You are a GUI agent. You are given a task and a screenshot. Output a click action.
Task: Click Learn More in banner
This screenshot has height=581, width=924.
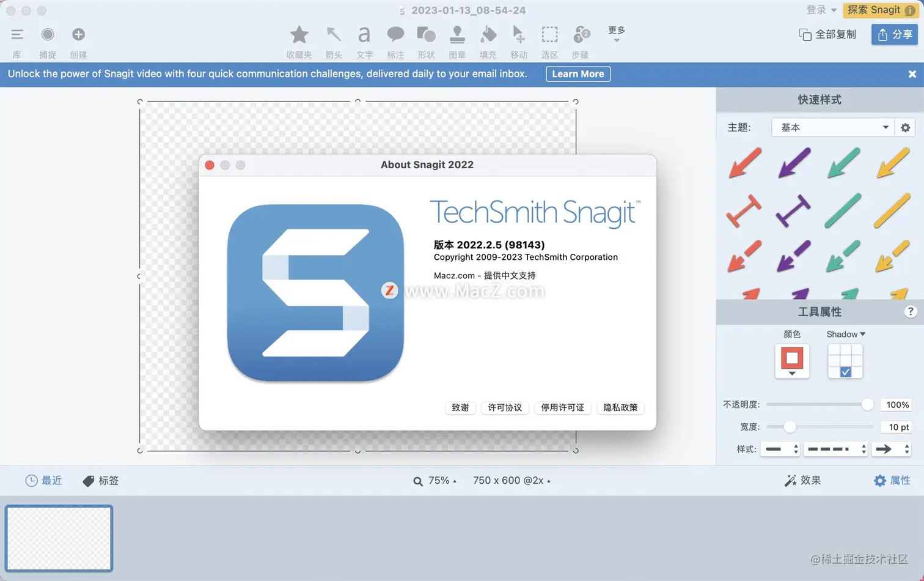(x=577, y=74)
